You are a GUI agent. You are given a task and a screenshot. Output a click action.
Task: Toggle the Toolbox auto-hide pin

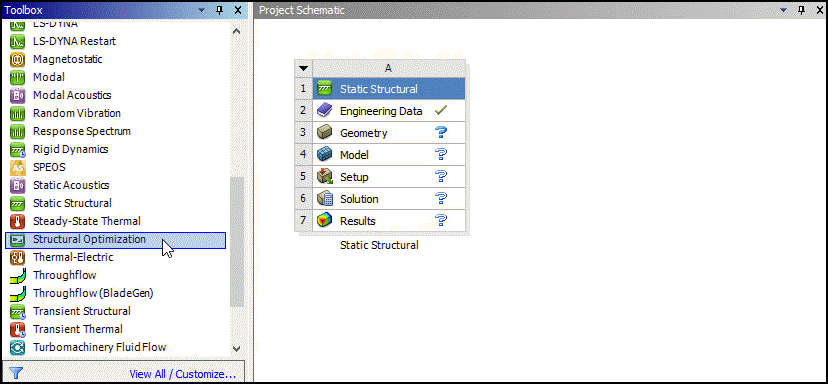pyautogui.click(x=220, y=10)
